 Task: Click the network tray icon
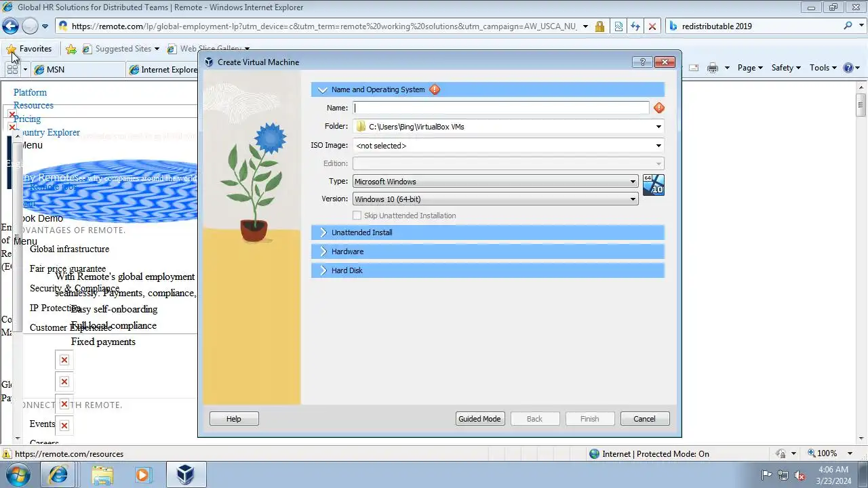point(783,475)
